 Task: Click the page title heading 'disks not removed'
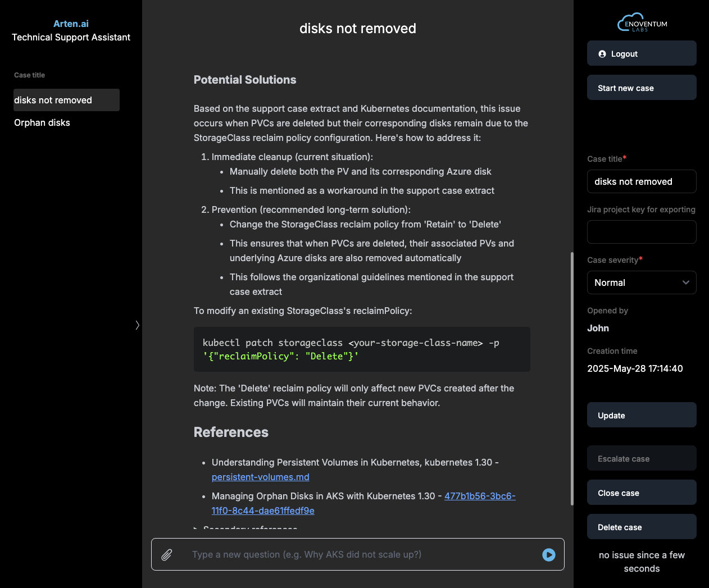pyautogui.click(x=358, y=29)
